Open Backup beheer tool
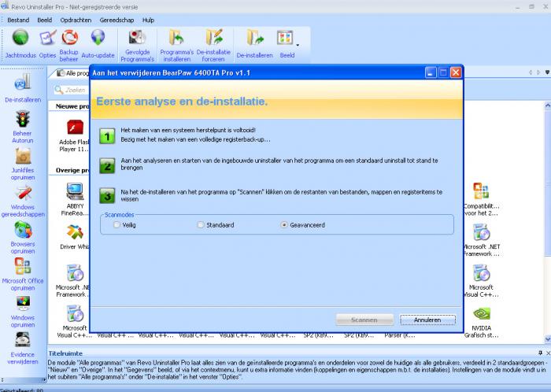Viewport: 551px width, 392px height. [69, 37]
